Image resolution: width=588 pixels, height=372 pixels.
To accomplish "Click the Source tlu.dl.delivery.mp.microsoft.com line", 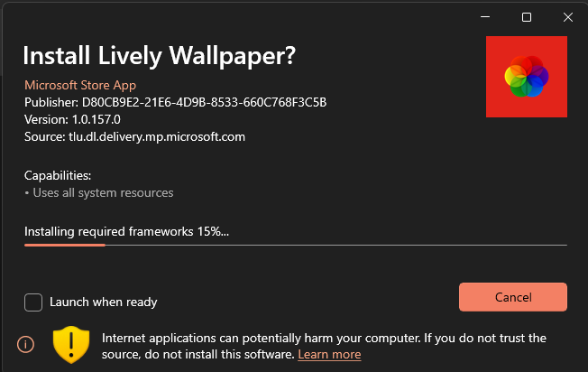I will pyautogui.click(x=134, y=136).
